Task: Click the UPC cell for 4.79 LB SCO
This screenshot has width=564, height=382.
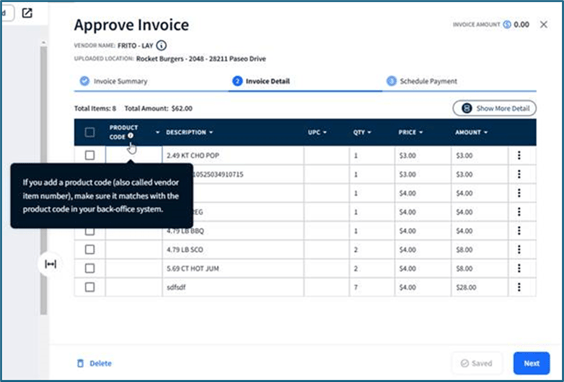Action: [326, 250]
